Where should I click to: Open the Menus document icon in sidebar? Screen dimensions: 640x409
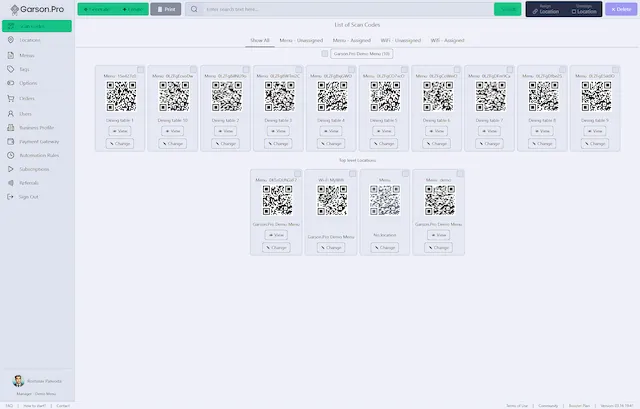pos(11,55)
